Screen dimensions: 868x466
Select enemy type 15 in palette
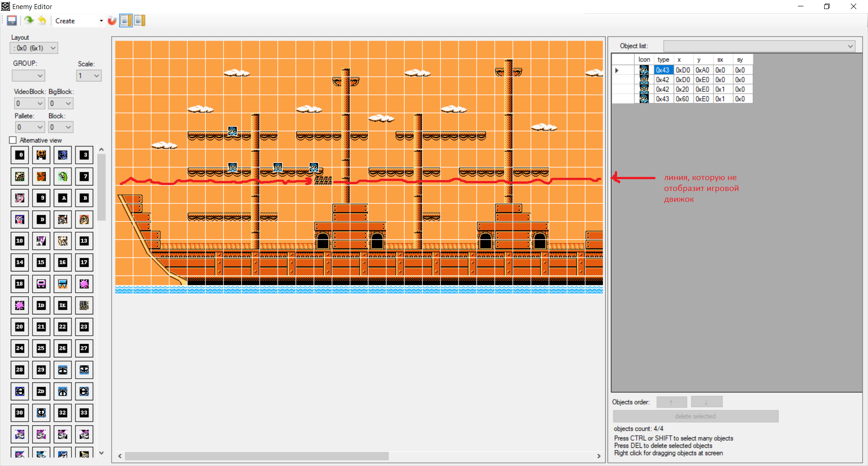(41, 262)
